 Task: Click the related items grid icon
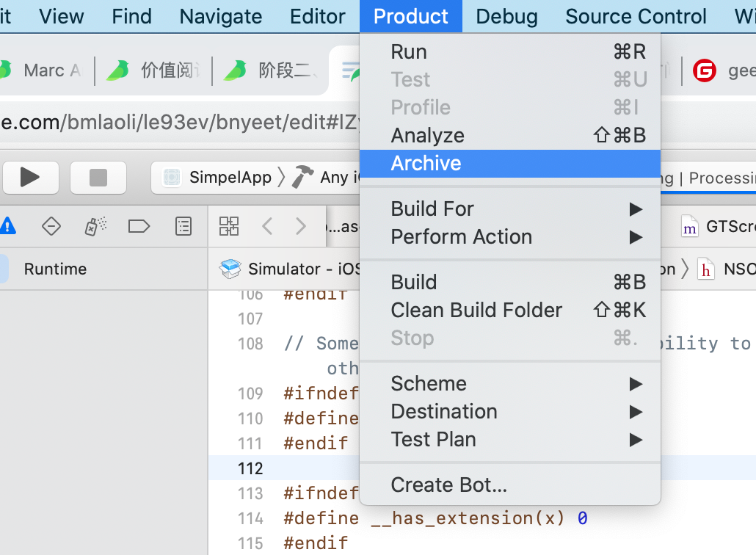(x=229, y=225)
